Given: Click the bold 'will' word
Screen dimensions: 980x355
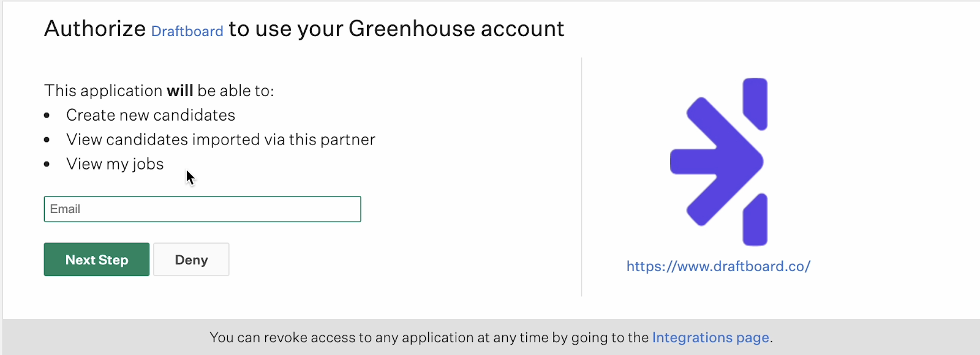Looking at the screenshot, I should point(180,91).
